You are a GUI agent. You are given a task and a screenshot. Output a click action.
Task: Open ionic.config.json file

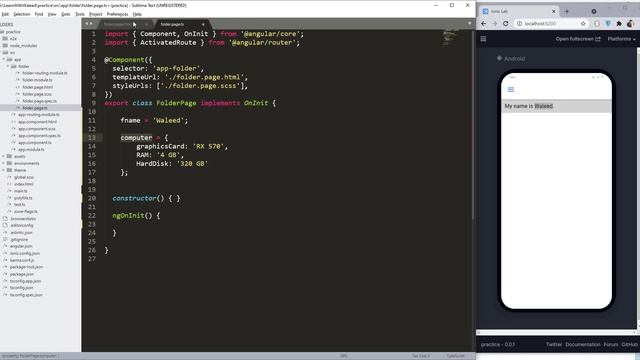pyautogui.click(x=25, y=253)
